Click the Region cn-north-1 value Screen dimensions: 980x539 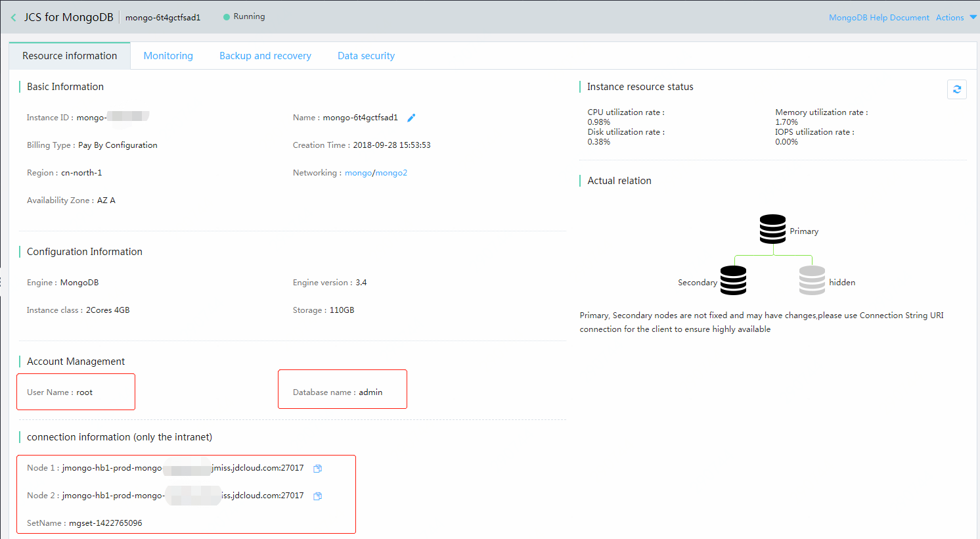coord(81,173)
